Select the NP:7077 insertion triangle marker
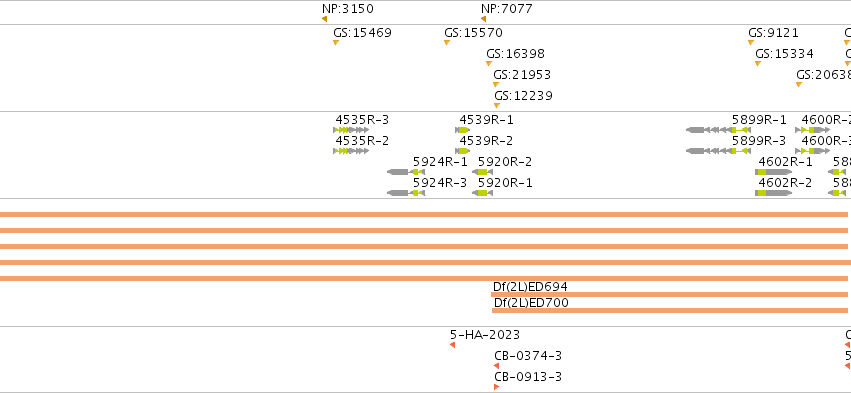 484,19
